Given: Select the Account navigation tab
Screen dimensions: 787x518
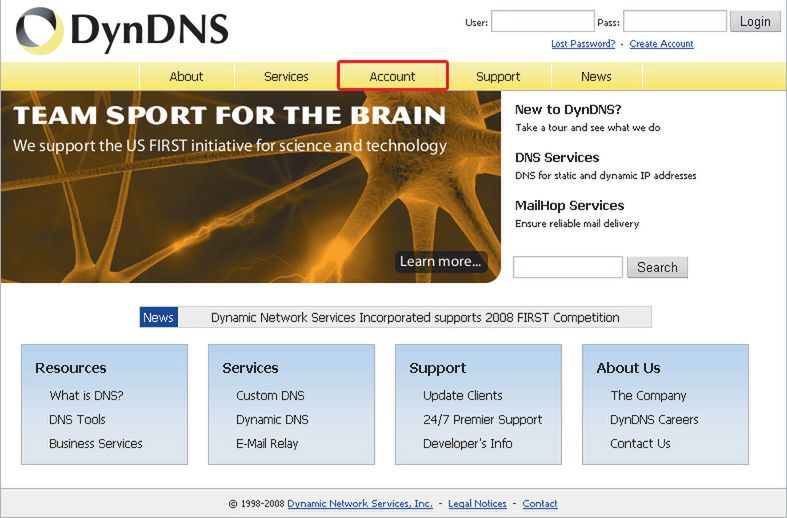Looking at the screenshot, I should 392,76.
